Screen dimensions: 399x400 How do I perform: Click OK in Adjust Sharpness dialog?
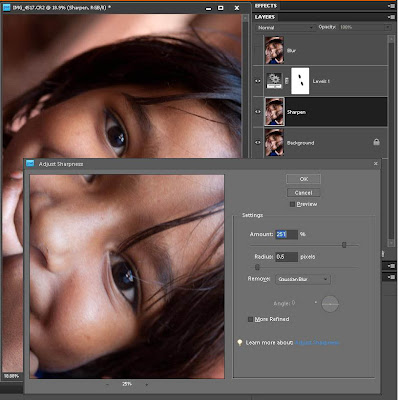point(303,179)
